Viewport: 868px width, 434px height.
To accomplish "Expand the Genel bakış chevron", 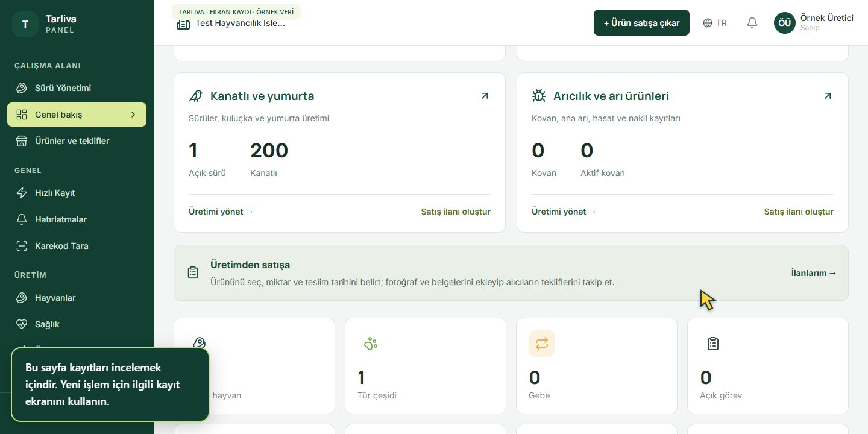I will [x=133, y=115].
